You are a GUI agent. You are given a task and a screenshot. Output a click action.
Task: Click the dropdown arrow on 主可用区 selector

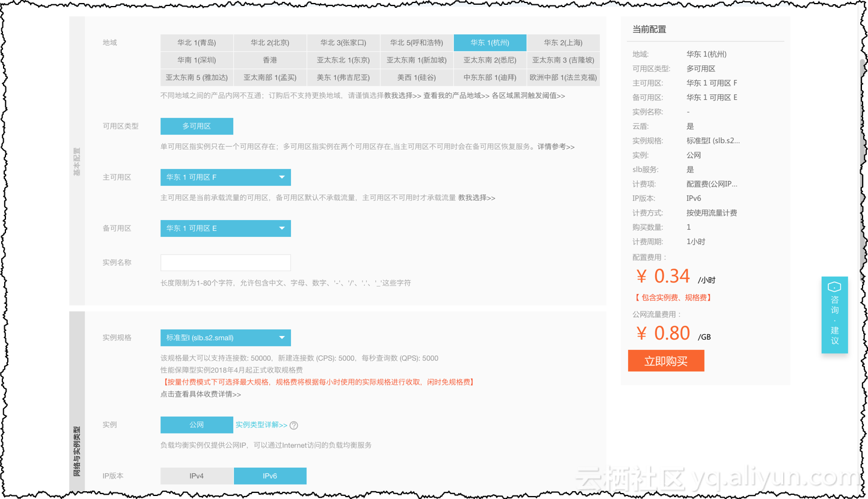click(282, 177)
